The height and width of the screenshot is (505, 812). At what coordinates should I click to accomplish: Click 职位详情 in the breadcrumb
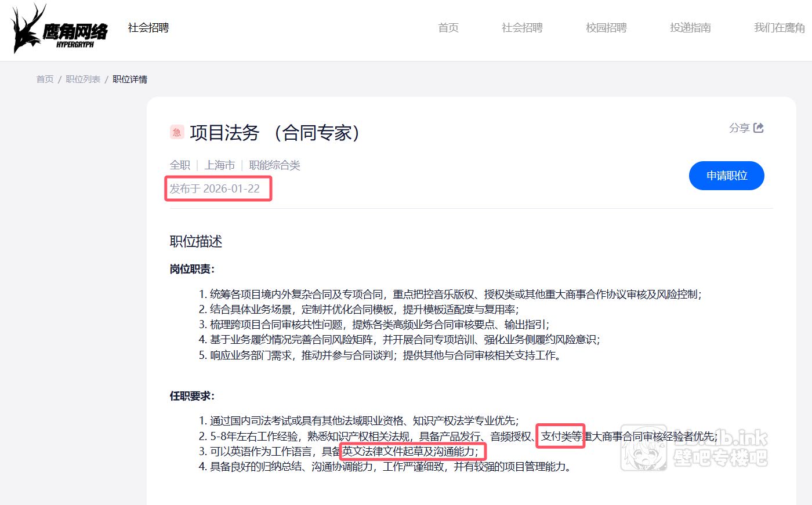[x=130, y=79]
